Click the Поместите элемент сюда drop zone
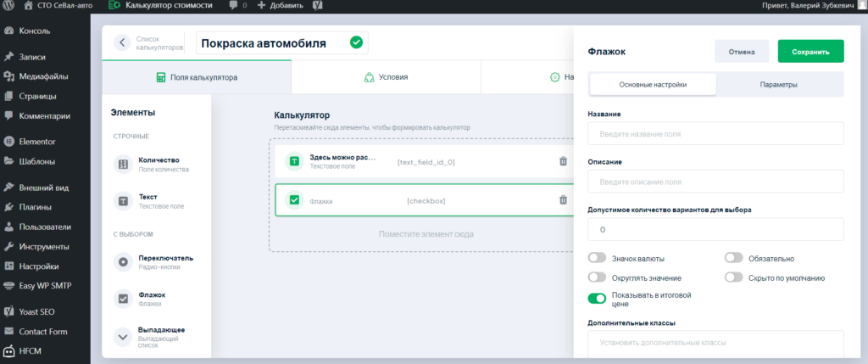The height and width of the screenshot is (364, 868). [x=426, y=234]
